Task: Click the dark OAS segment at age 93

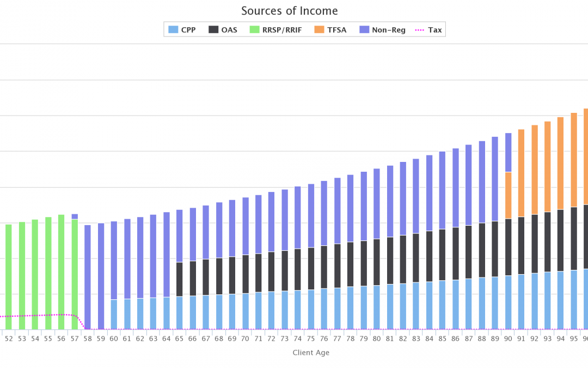Action: click(547, 242)
